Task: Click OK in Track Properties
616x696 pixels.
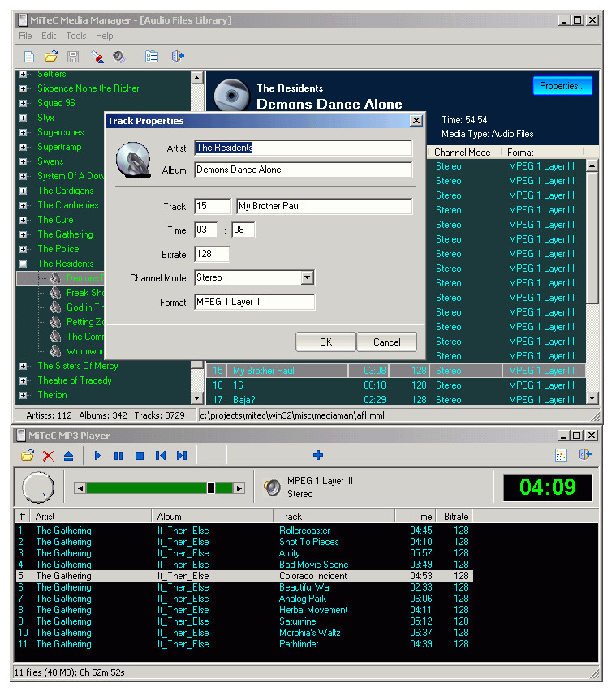Action: (325, 342)
